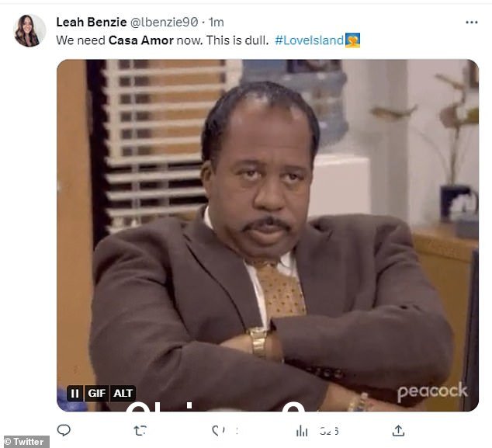Click the text "This is dull."
The height and width of the screenshot is (448, 492).
click(x=237, y=40)
